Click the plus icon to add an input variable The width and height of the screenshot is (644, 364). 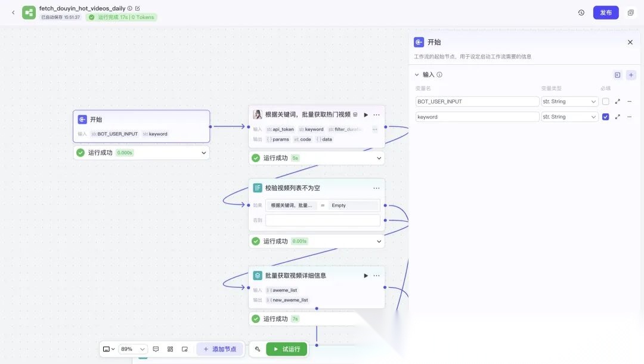[x=631, y=74]
